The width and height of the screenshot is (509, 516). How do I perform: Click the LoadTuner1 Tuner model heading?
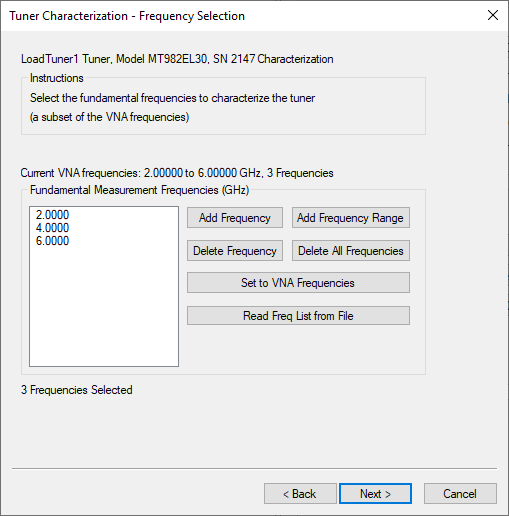pyautogui.click(x=177, y=59)
